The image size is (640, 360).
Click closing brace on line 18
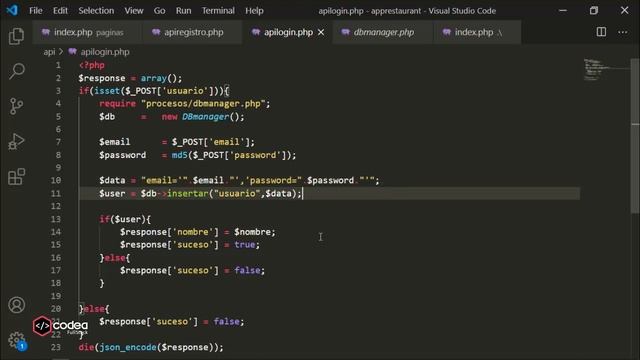coord(102,283)
